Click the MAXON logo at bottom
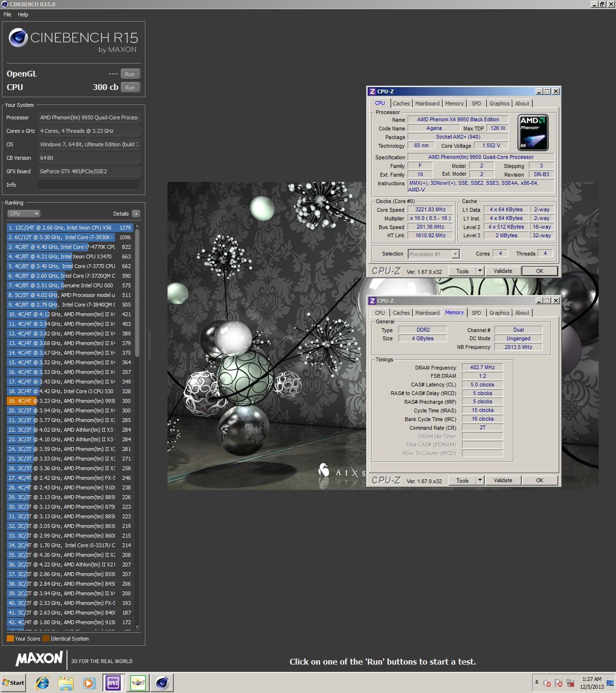 39,659
